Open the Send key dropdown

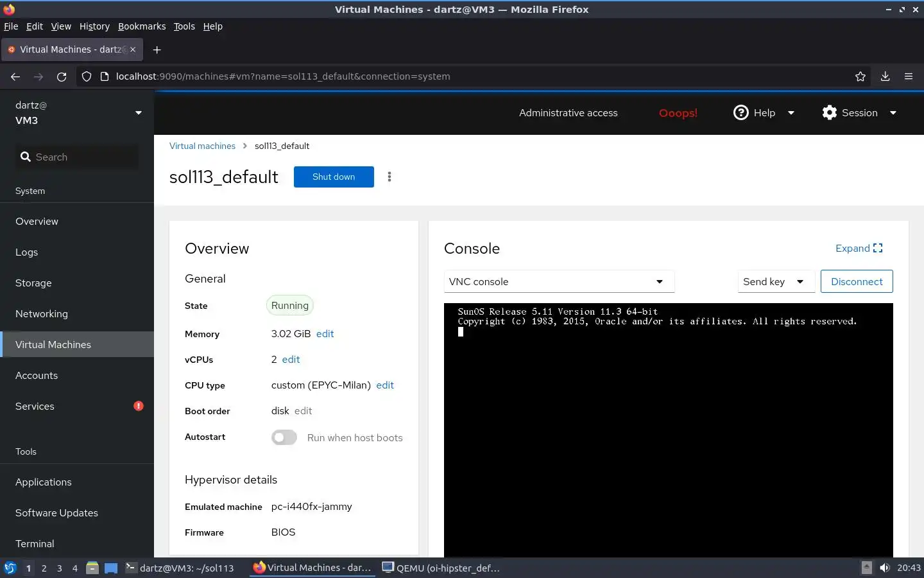tap(776, 281)
